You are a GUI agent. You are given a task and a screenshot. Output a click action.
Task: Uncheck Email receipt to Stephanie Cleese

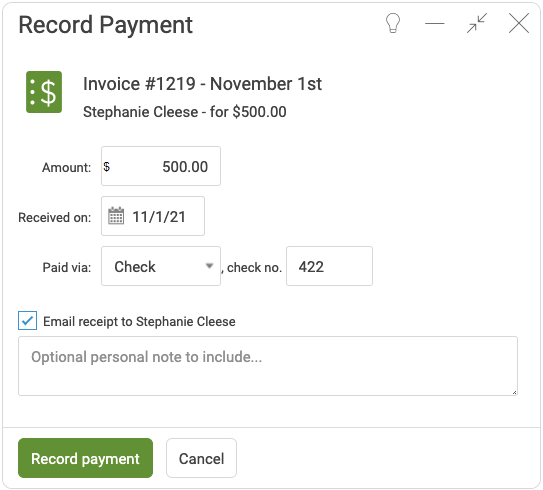[x=28, y=321]
